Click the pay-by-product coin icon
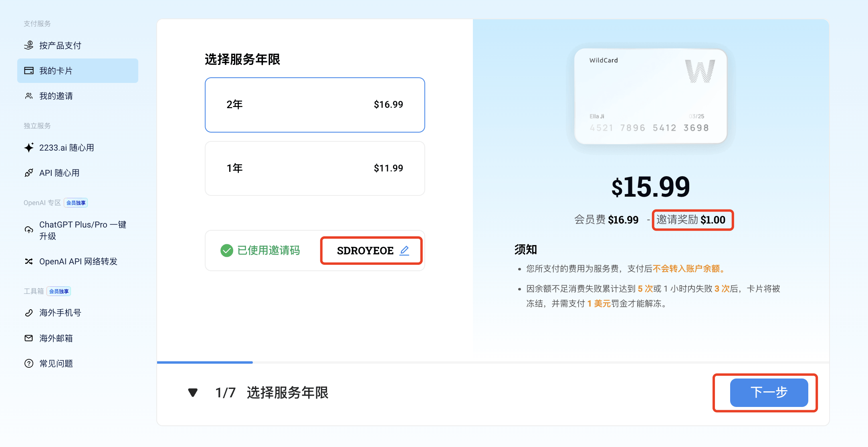This screenshot has height=447, width=868. click(29, 45)
